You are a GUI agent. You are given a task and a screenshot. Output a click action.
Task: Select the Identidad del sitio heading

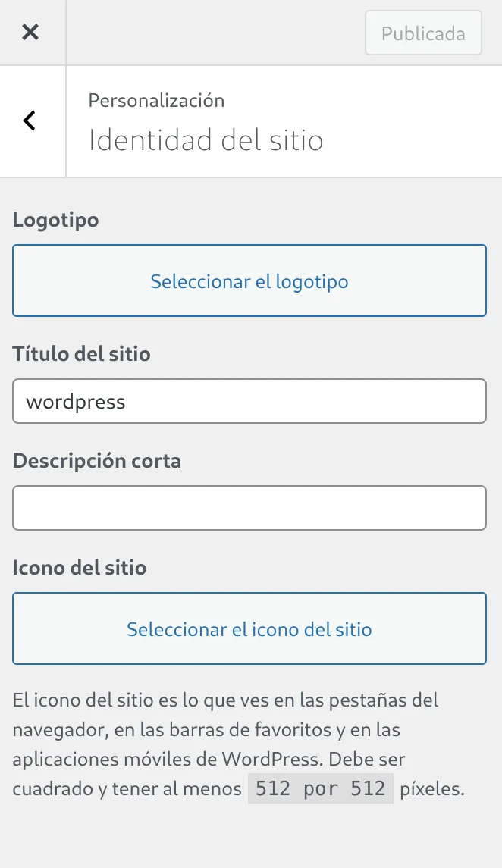pos(206,140)
